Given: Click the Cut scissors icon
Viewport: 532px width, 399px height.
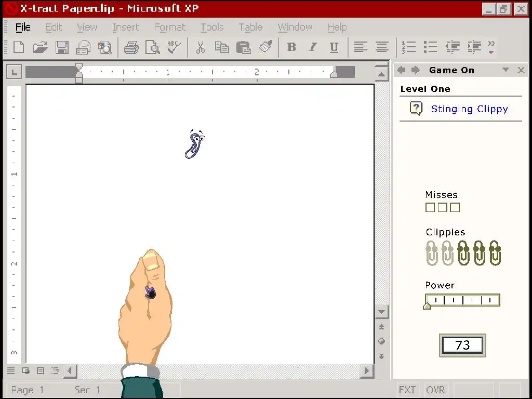Looking at the screenshot, I should click(201, 47).
